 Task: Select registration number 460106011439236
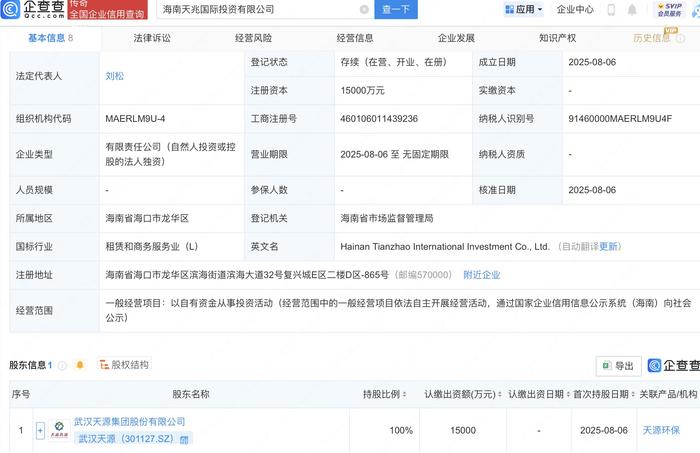(x=379, y=119)
